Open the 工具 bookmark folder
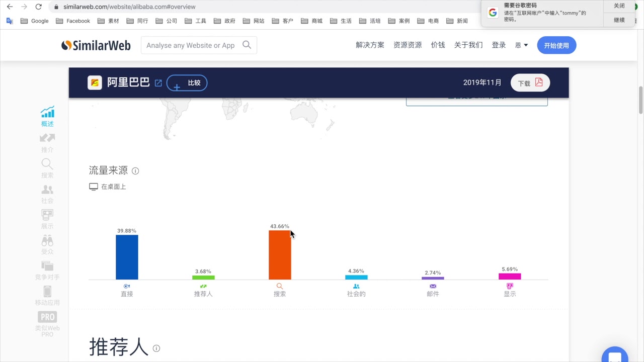The height and width of the screenshot is (362, 644). (195, 21)
